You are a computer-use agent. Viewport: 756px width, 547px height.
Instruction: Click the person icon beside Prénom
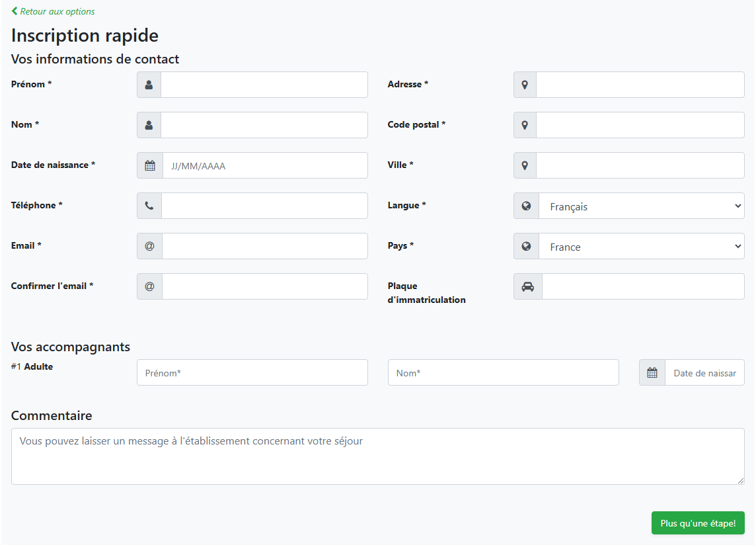[149, 85]
